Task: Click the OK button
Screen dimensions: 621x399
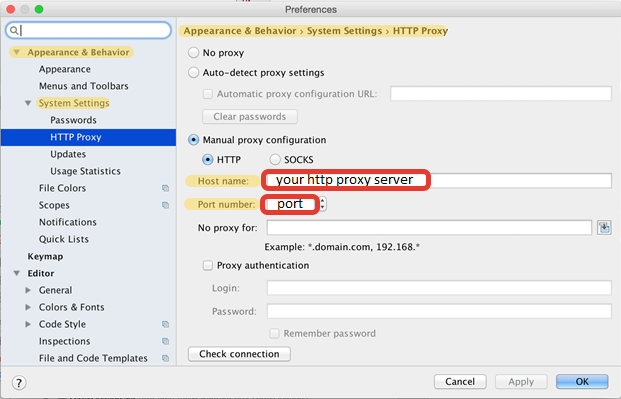Action: (582, 382)
